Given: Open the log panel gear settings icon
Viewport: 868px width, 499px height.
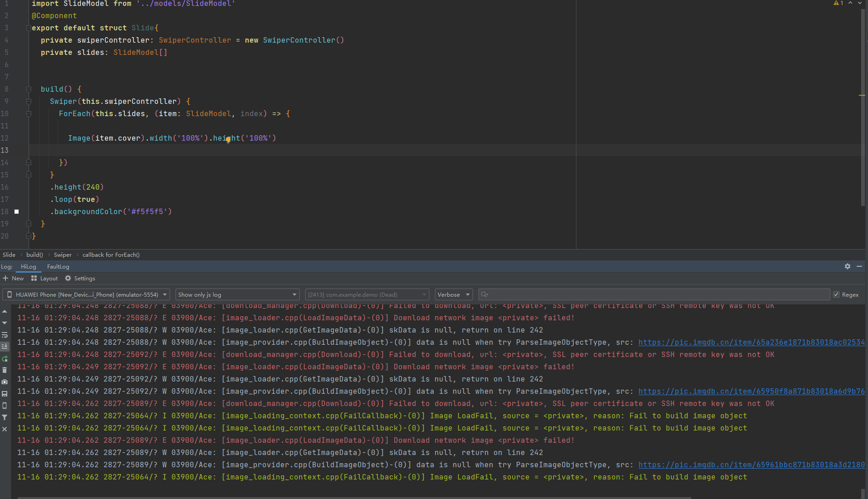Looking at the screenshot, I should [x=848, y=266].
